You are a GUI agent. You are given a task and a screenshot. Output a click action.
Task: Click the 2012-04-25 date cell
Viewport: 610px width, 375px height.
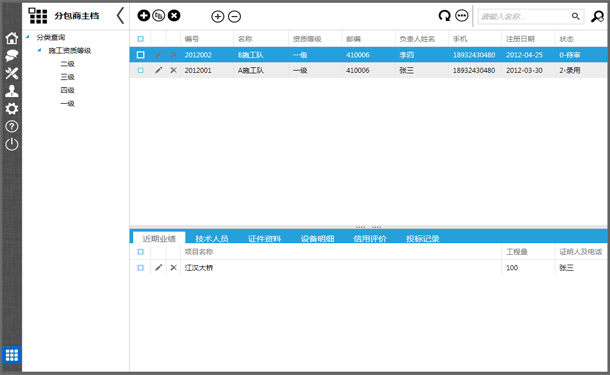[x=524, y=55]
